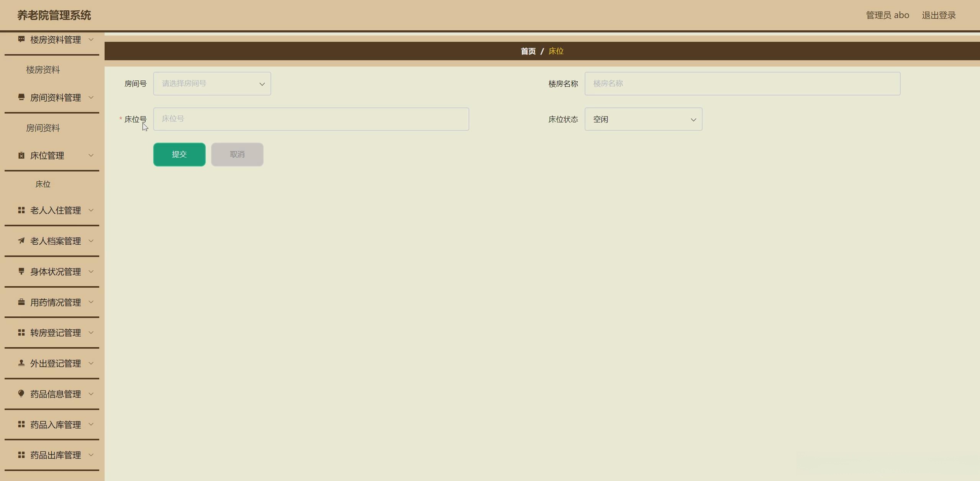Click the 用药情况管理 briefcase icon
Image resolution: width=980 pixels, height=481 pixels.
pyautogui.click(x=21, y=302)
